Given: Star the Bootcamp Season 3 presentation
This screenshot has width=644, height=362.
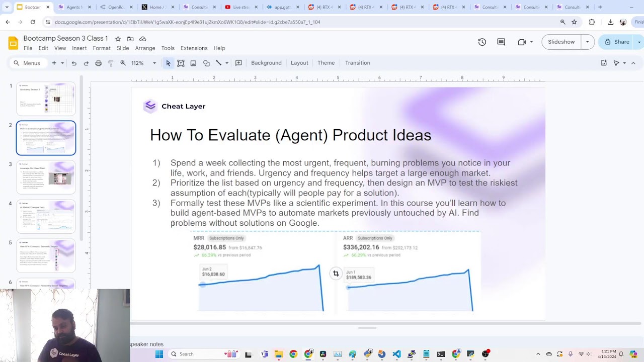Looking at the screenshot, I should (118, 39).
